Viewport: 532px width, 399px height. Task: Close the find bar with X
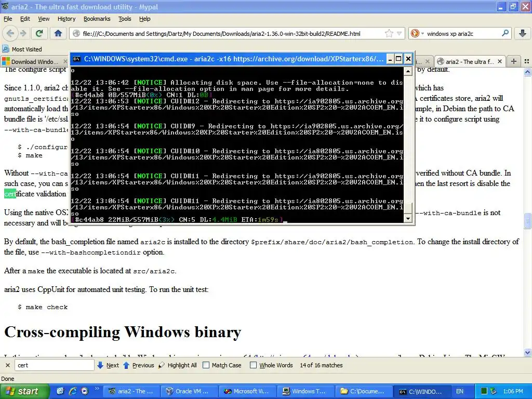tap(7, 365)
